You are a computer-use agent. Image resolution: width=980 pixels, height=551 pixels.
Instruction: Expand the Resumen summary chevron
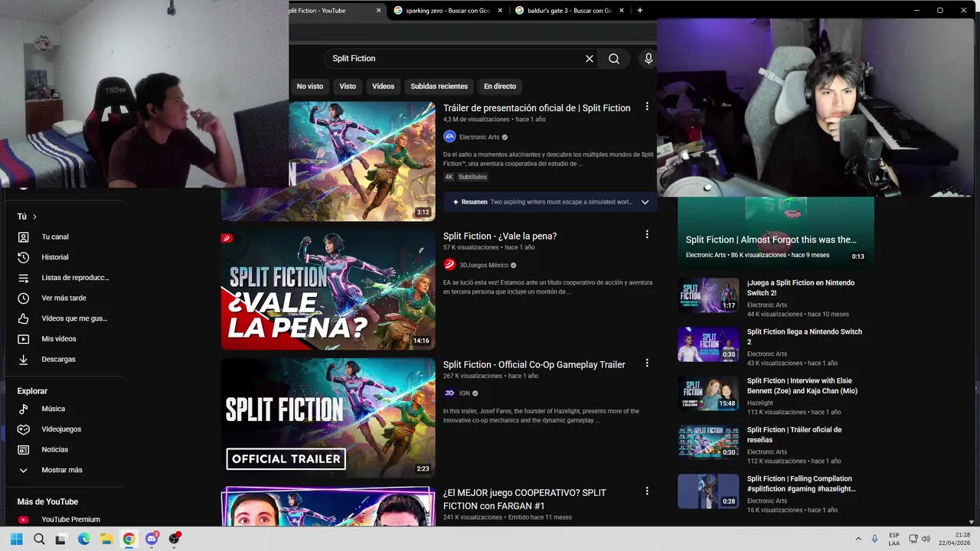pos(645,202)
